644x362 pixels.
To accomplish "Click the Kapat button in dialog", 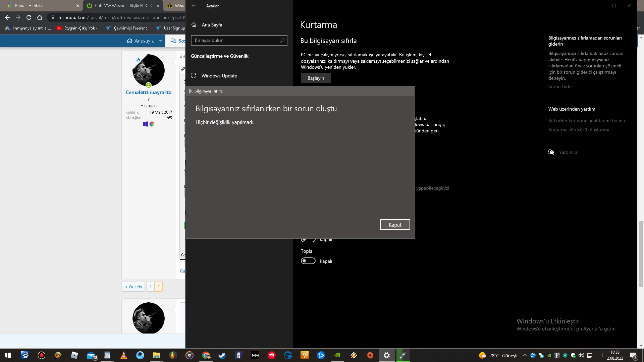I will (x=395, y=225).
